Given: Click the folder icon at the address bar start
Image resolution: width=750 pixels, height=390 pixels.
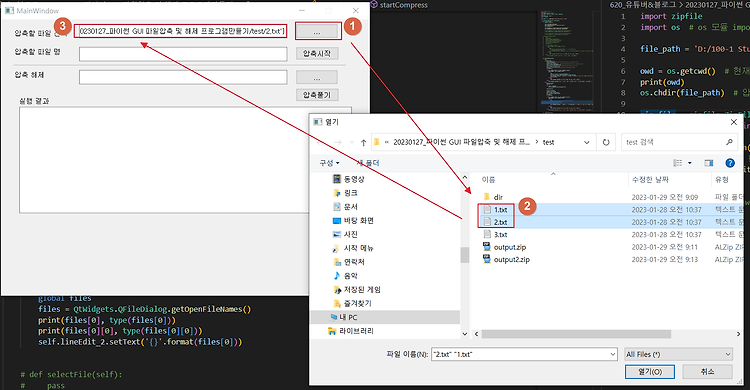Looking at the screenshot, I should pos(377,142).
